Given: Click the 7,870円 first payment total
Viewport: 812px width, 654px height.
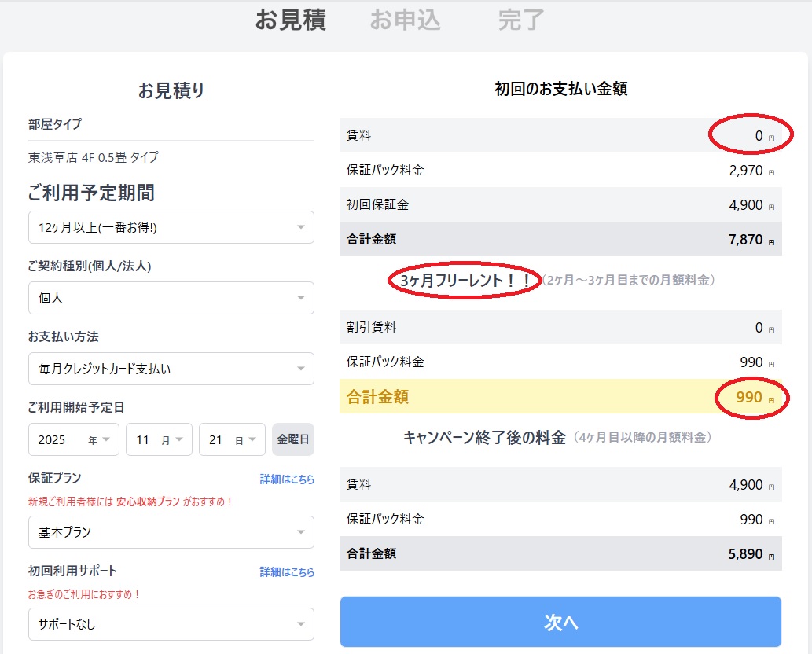Looking at the screenshot, I should point(746,239).
